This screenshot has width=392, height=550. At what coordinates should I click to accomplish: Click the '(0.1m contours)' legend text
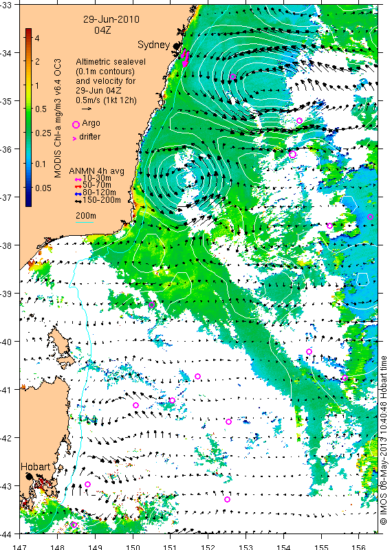(105, 71)
